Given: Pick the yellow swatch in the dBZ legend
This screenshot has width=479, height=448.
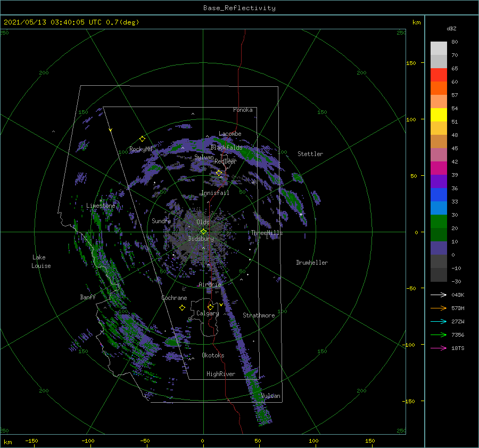Looking at the screenshot, I should 439,115.
